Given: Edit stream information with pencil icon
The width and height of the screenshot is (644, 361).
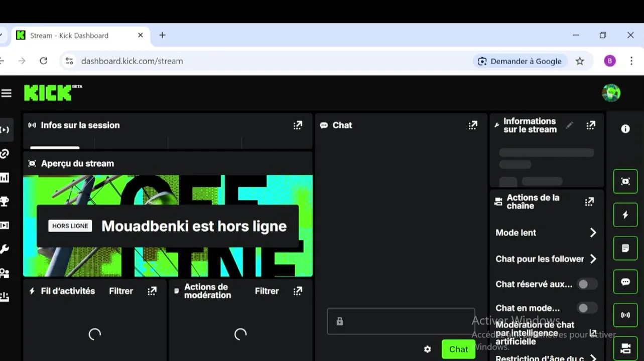Looking at the screenshot, I should pyautogui.click(x=569, y=125).
